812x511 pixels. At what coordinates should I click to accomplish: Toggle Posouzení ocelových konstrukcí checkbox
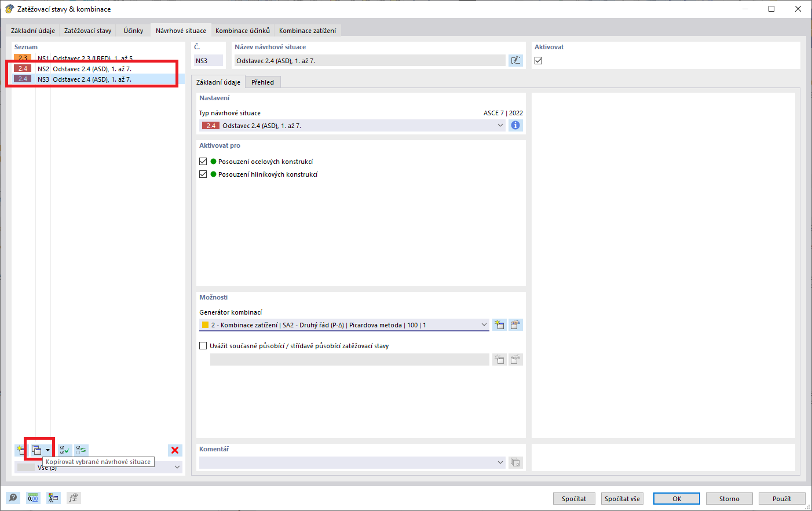click(203, 162)
